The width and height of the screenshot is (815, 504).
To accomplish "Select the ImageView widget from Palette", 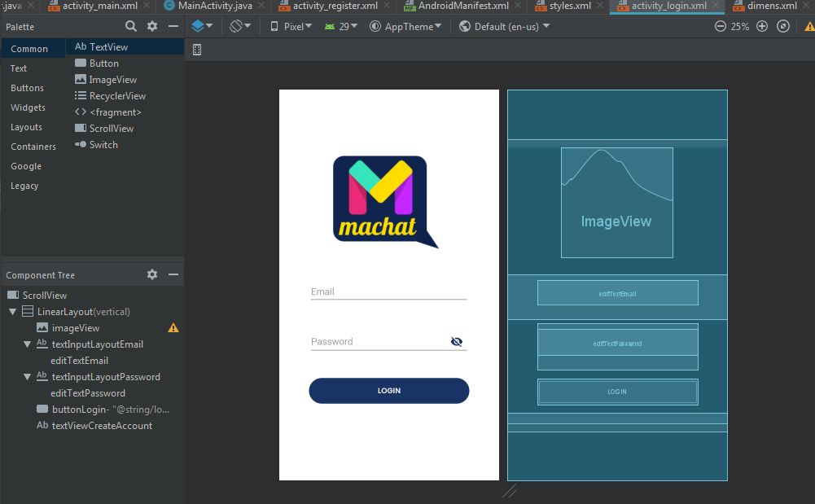I will 106,79.
